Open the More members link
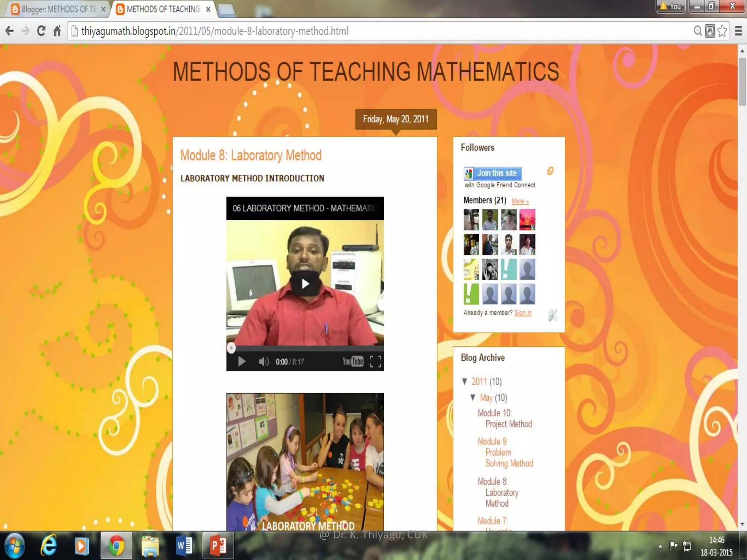This screenshot has height=560, width=747. (x=520, y=201)
